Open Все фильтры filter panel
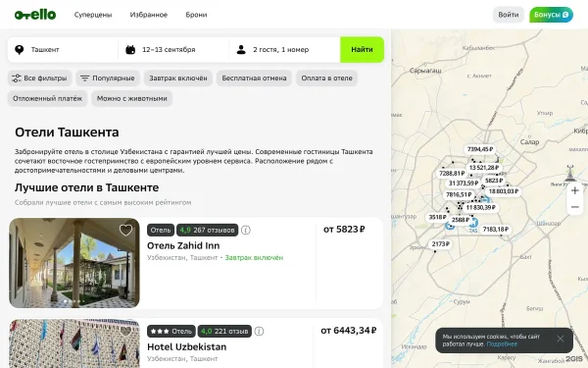This screenshot has width=588, height=368. (40, 79)
